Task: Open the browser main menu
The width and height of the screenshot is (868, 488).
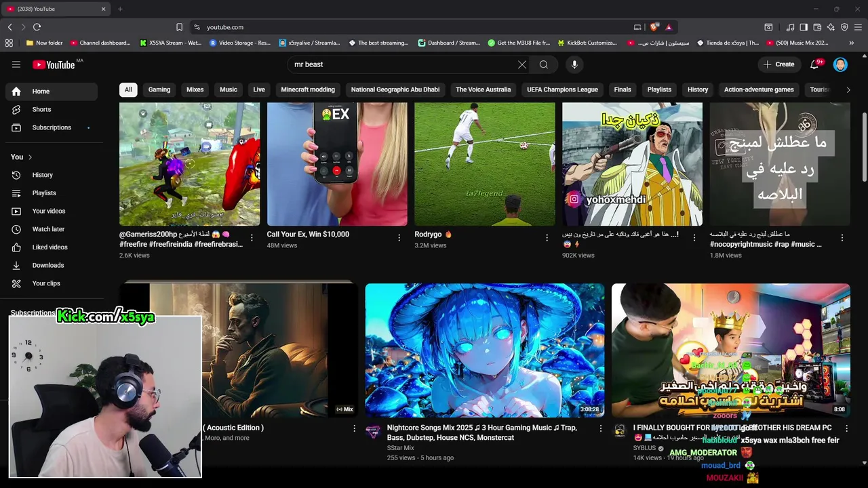Action: 858,27
